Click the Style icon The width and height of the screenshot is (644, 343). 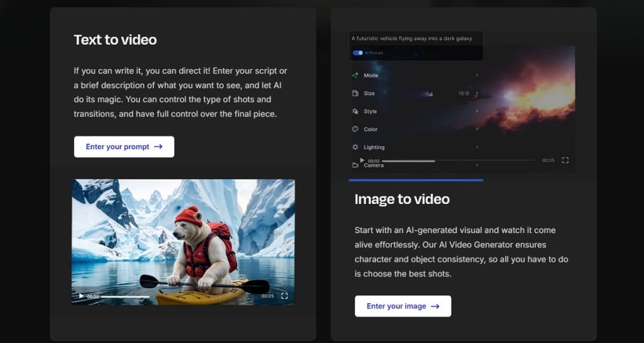pos(355,111)
